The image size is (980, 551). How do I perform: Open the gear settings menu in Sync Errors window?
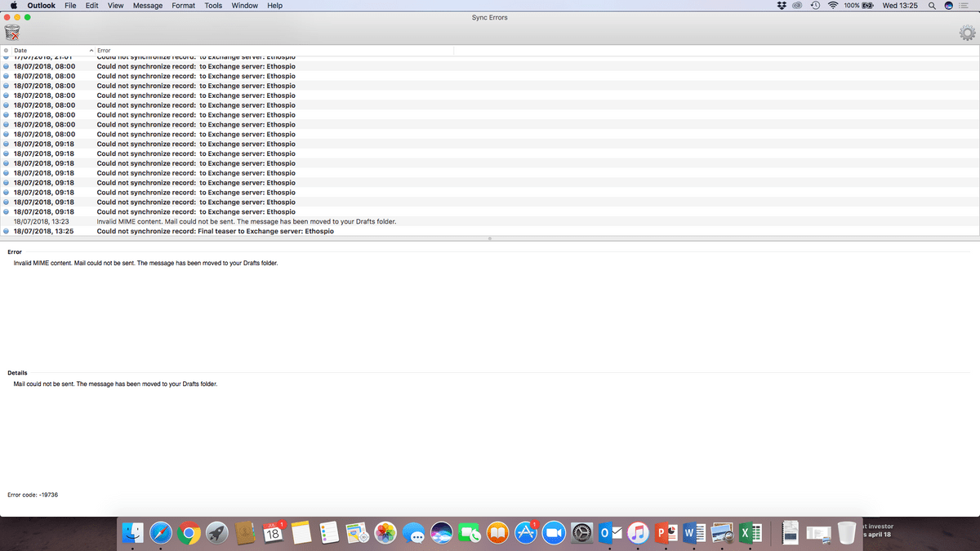point(967,33)
